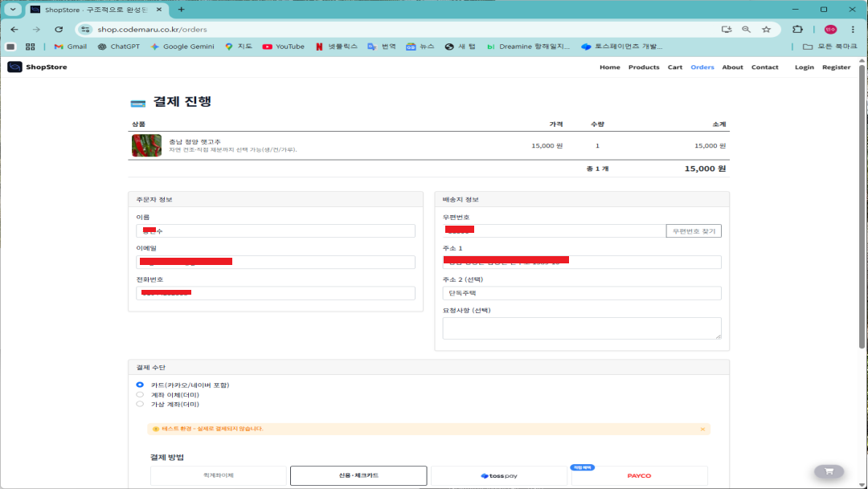The height and width of the screenshot is (489, 868).
Task: Reload the page with the refresh icon
Action: (59, 29)
